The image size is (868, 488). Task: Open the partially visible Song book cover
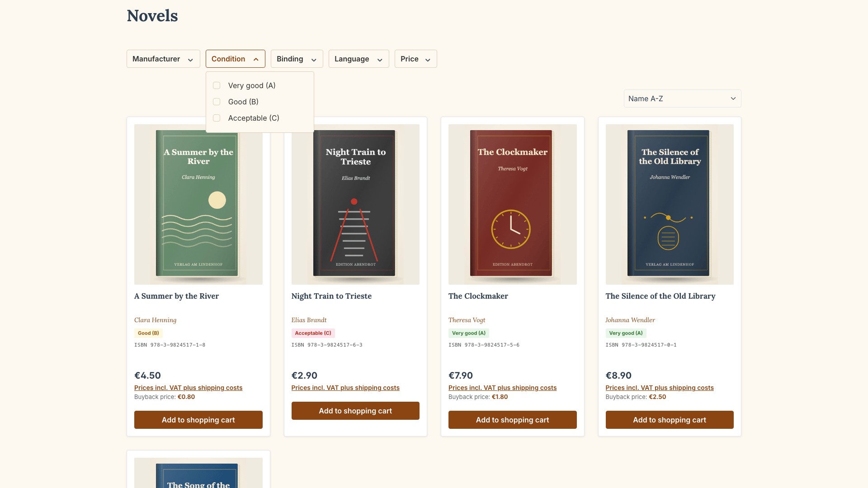tap(198, 473)
